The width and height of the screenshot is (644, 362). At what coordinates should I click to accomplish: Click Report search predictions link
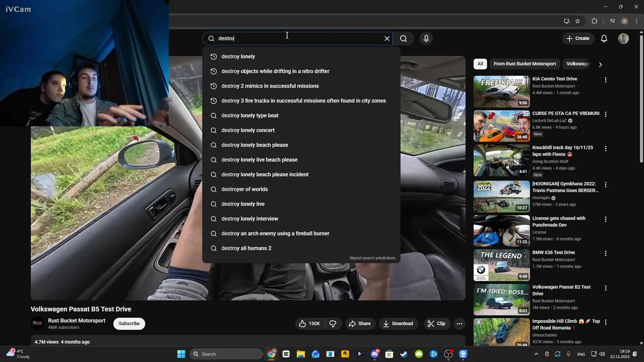[x=372, y=258]
